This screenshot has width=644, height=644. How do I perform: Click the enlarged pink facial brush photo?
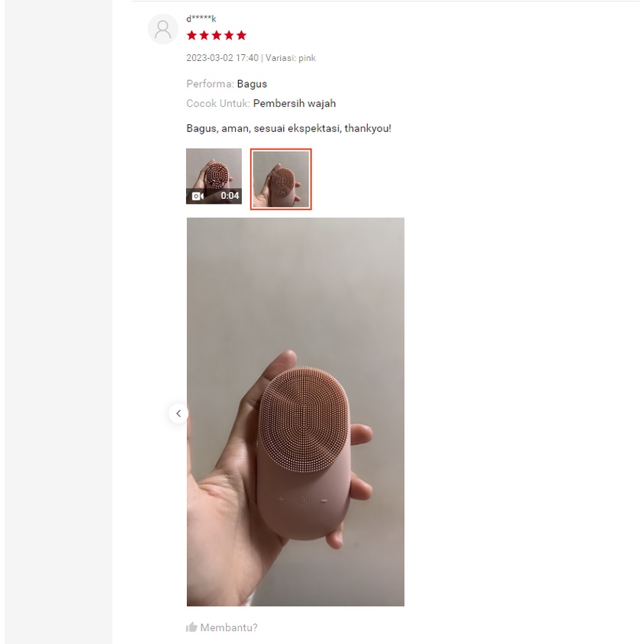295,411
